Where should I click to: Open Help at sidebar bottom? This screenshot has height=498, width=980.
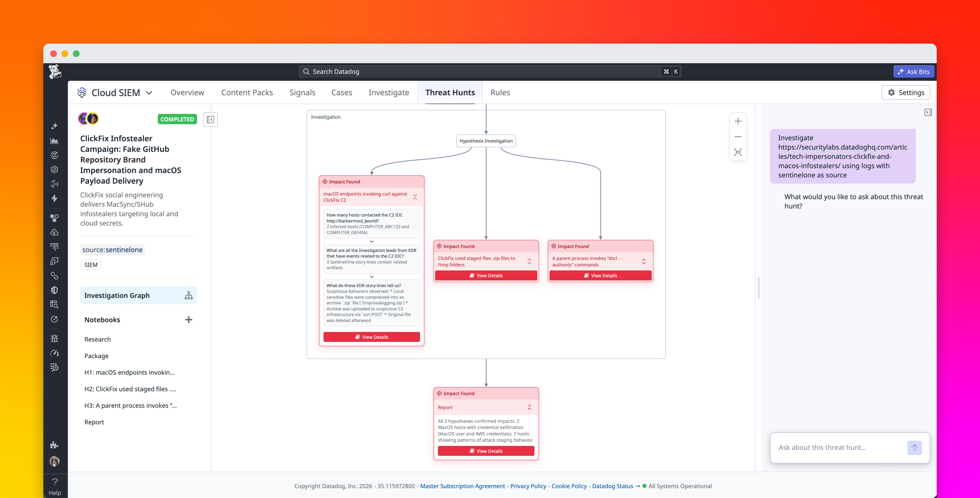pyautogui.click(x=55, y=487)
